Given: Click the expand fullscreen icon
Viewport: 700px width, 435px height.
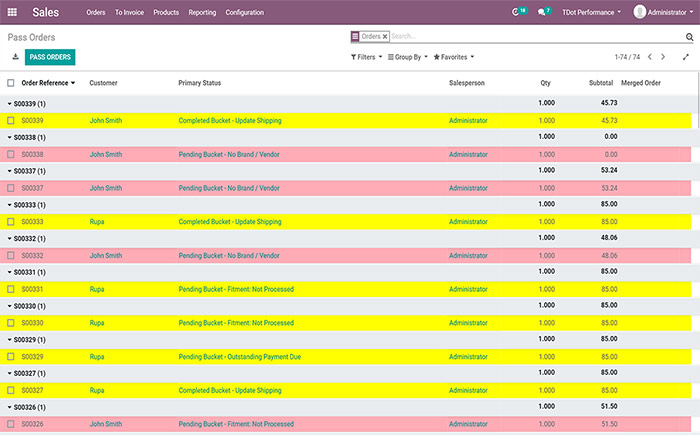Looking at the screenshot, I should [x=686, y=57].
